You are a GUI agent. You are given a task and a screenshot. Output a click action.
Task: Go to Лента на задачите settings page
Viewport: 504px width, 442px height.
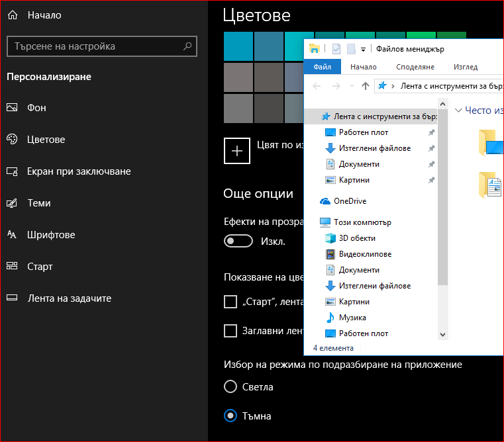[69, 298]
